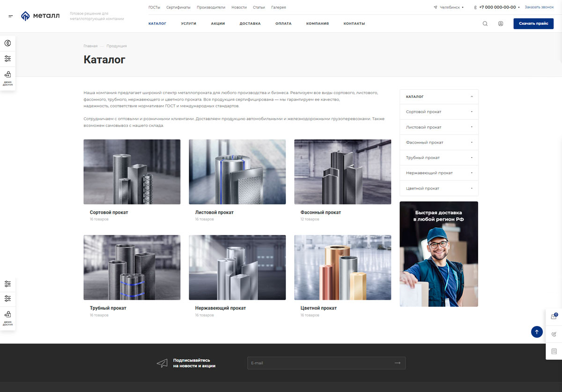Collapse the Каталог sidebar header chevron
The image size is (562, 392).
coord(472,97)
